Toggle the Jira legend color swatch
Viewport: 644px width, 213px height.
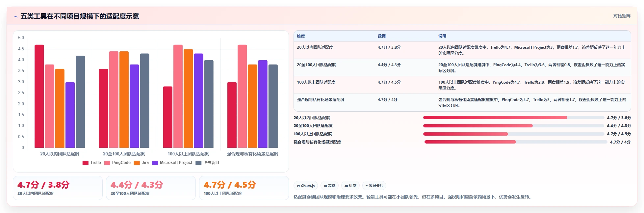click(x=137, y=163)
